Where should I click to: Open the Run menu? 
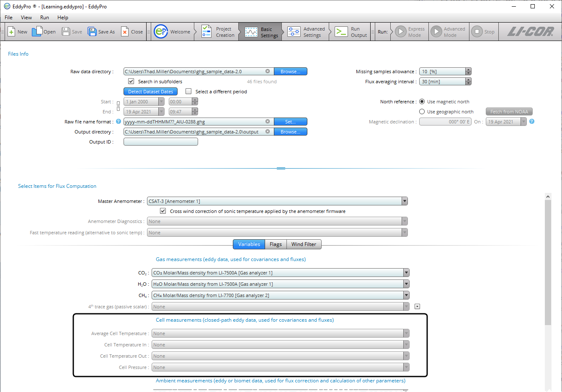tap(44, 18)
